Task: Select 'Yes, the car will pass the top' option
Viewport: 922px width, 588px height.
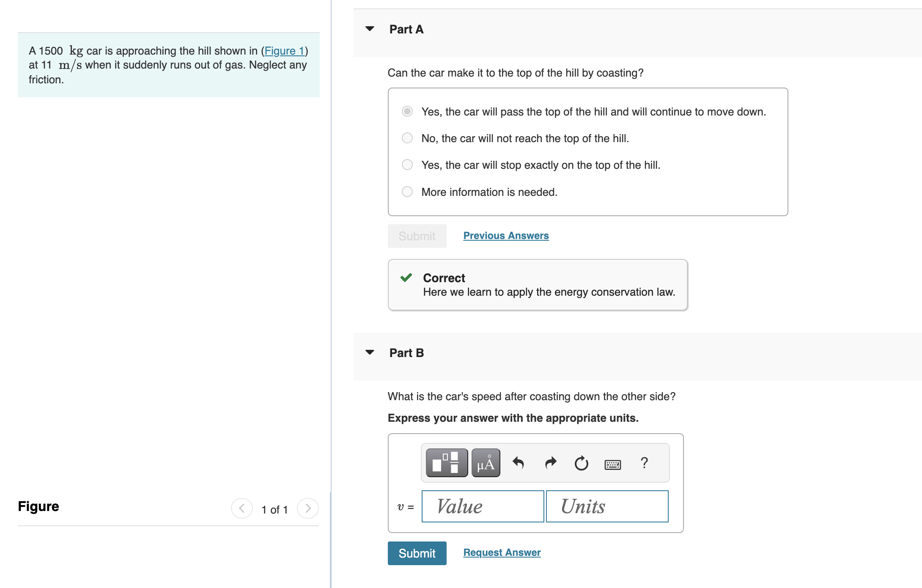Action: click(x=407, y=111)
